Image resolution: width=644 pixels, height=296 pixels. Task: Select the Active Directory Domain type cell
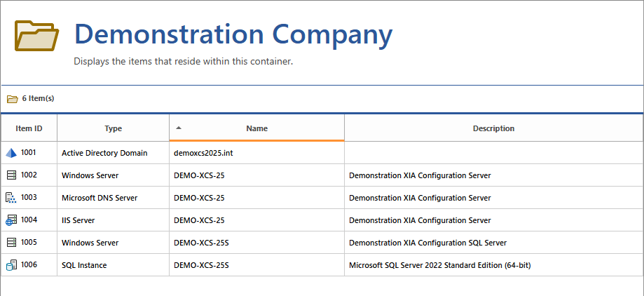point(104,153)
